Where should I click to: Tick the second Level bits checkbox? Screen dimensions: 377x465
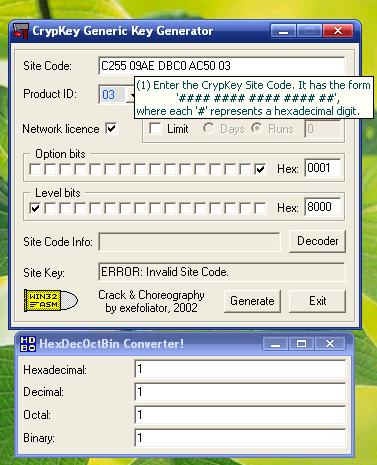tap(50, 208)
